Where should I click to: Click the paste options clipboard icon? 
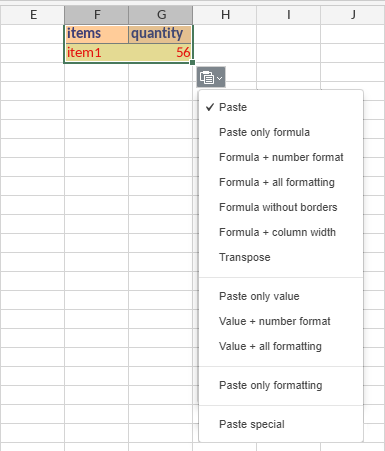point(207,77)
